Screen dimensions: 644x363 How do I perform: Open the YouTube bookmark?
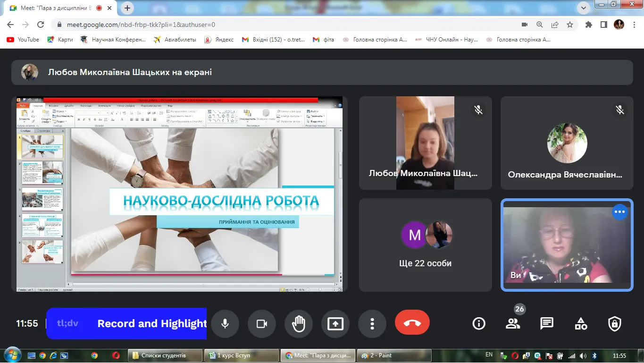tap(23, 40)
